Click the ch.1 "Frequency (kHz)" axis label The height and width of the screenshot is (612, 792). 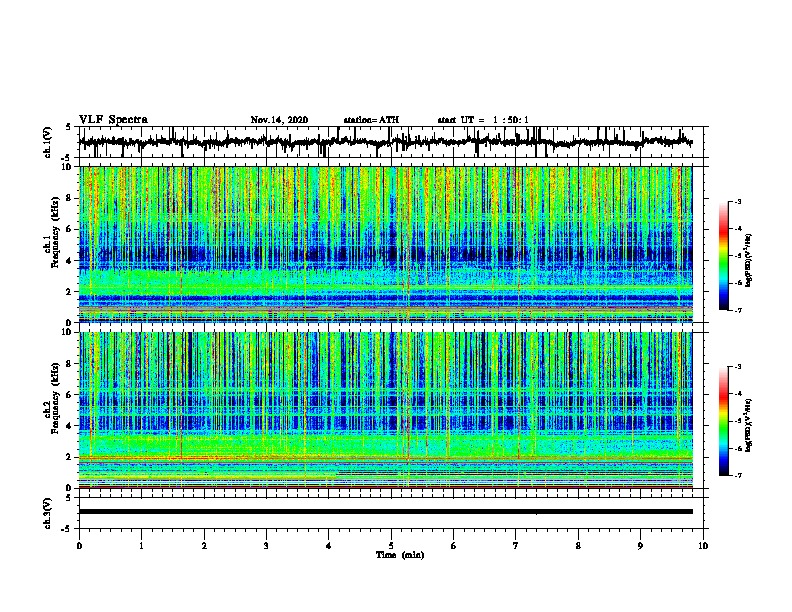55,232
